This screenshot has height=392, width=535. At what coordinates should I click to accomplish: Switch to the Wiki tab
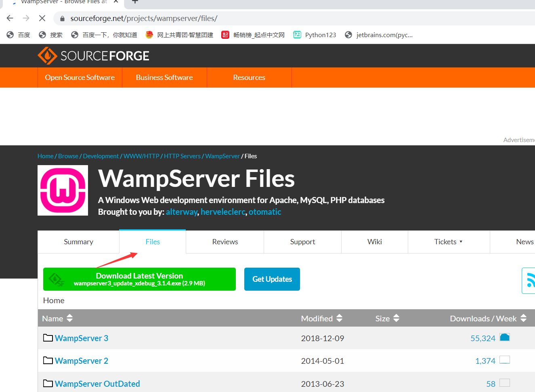(375, 242)
